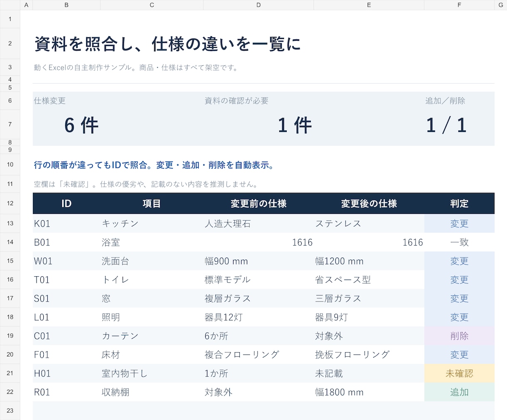Select the 洗面台 cell
507x420 pixels.
tap(152, 261)
